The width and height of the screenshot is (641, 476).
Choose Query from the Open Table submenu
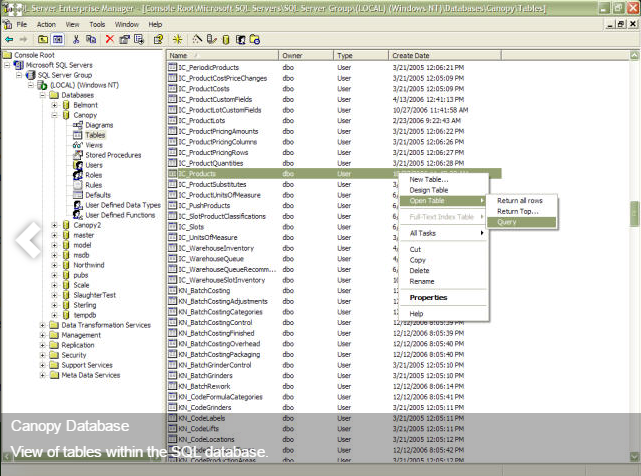click(506, 222)
